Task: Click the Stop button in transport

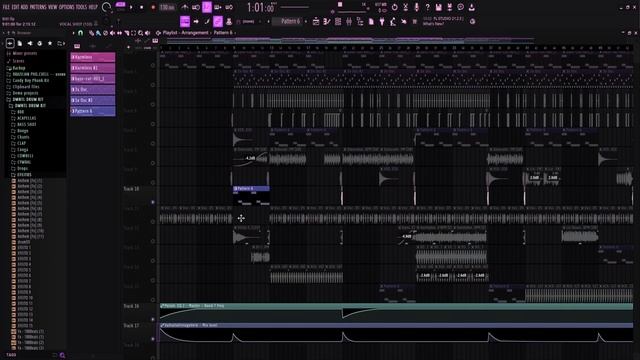Action: pyautogui.click(x=142, y=7)
